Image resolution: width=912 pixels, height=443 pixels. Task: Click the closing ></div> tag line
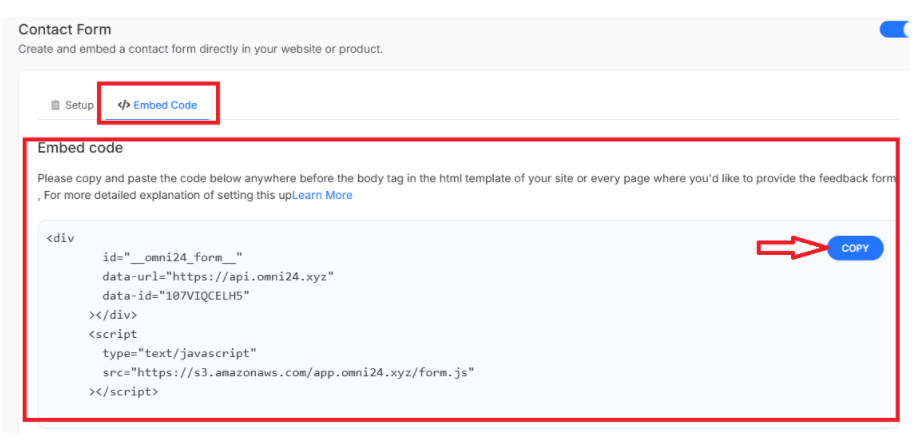(113, 315)
